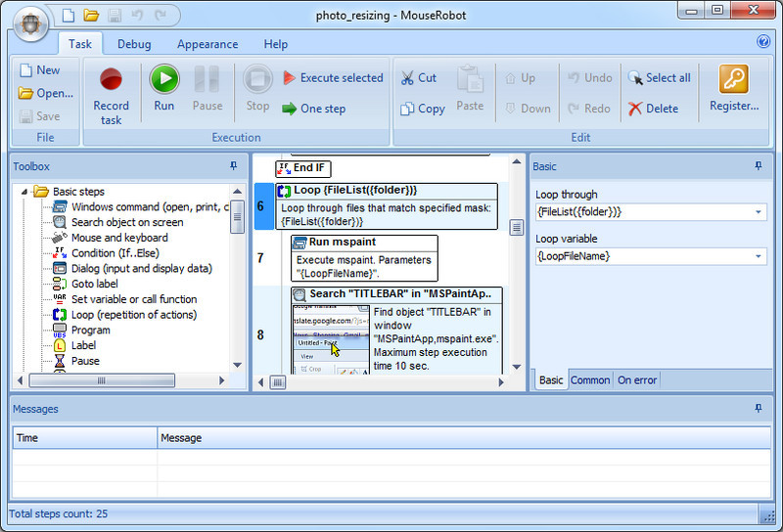Toggle pin on Messages panel
The width and height of the screenshot is (783, 532).
(x=758, y=408)
